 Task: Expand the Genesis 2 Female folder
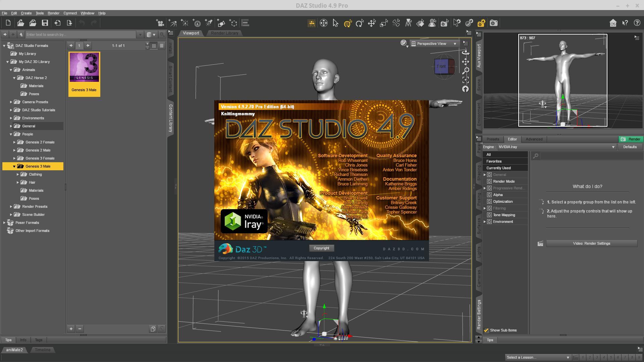(x=14, y=142)
